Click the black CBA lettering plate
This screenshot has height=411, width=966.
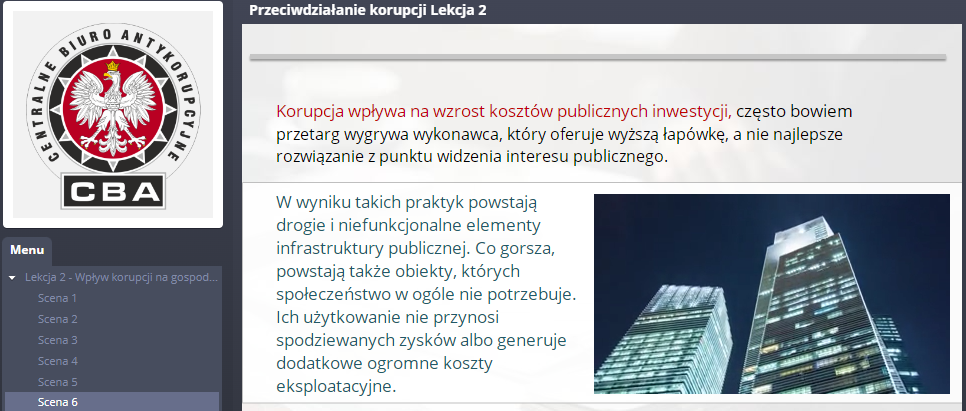coord(112,188)
